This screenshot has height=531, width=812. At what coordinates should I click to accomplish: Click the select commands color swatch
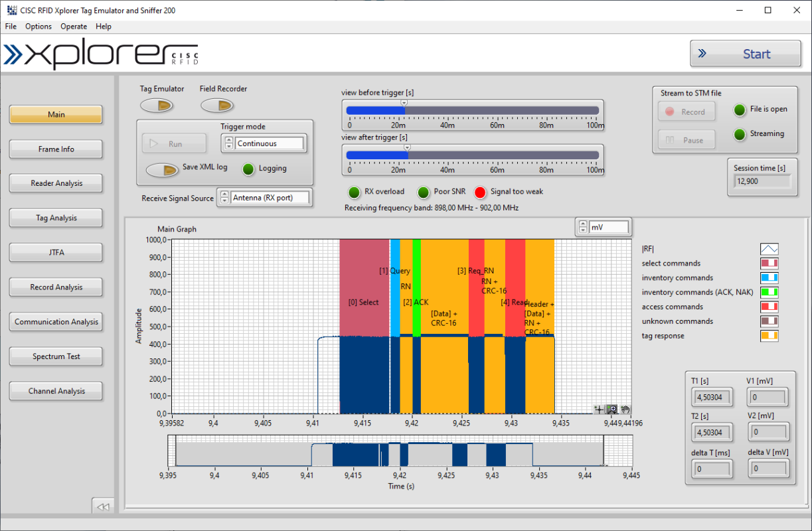click(x=769, y=264)
